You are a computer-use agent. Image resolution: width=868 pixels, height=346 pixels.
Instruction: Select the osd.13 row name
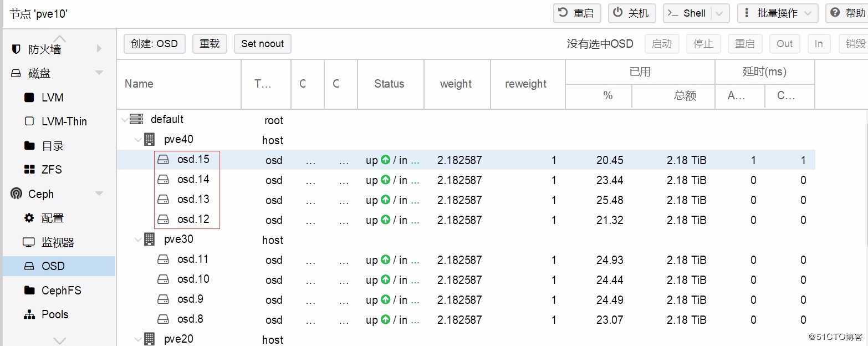tap(193, 199)
